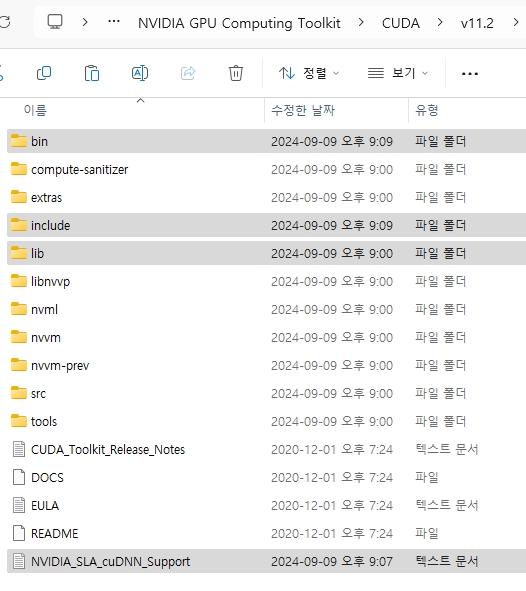Expand chevron after NVIDIA GPU Computing Toolkit

click(361, 23)
